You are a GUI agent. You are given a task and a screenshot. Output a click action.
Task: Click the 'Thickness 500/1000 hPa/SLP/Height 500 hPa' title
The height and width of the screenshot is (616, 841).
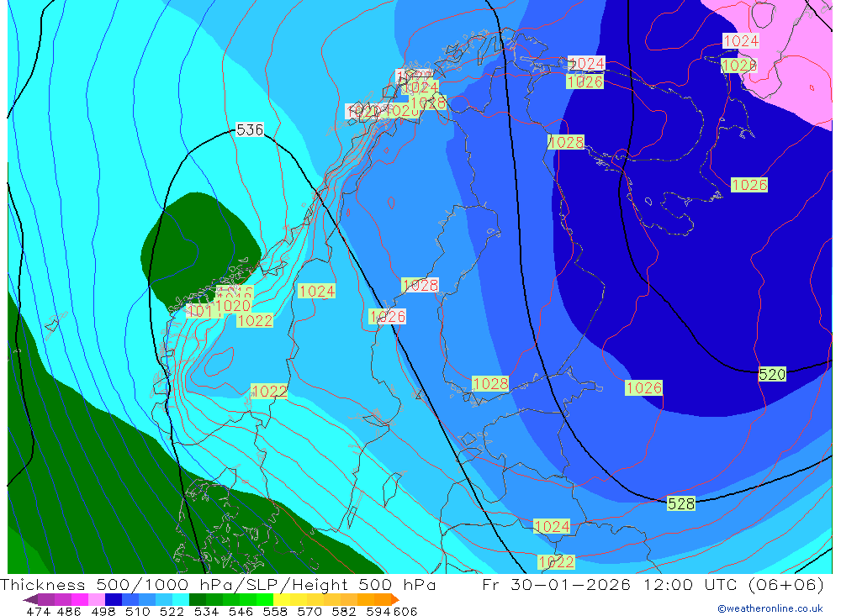click(218, 585)
